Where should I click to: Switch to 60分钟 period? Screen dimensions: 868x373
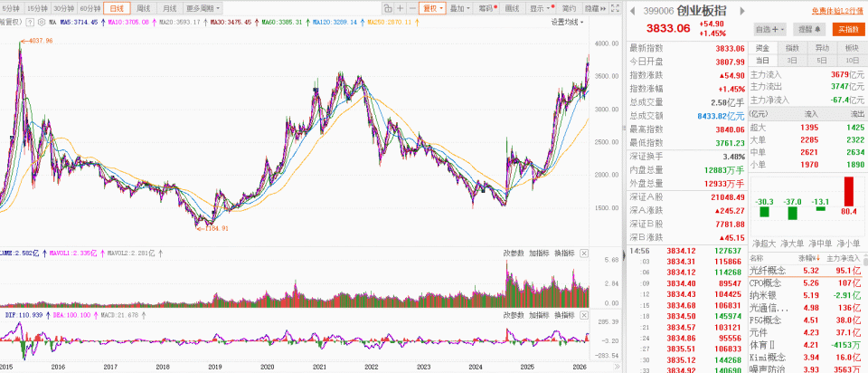pos(90,8)
